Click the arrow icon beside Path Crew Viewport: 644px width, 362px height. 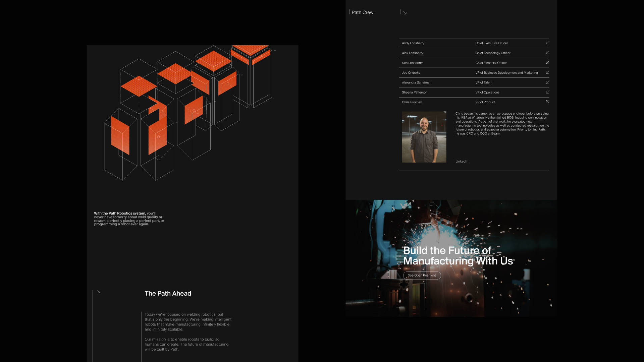(405, 13)
